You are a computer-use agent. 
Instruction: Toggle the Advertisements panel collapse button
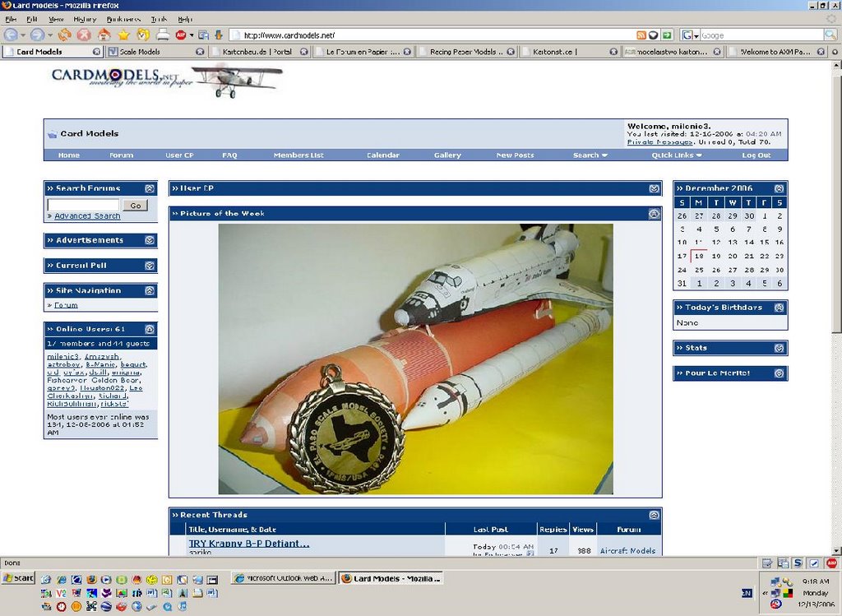[150, 240]
